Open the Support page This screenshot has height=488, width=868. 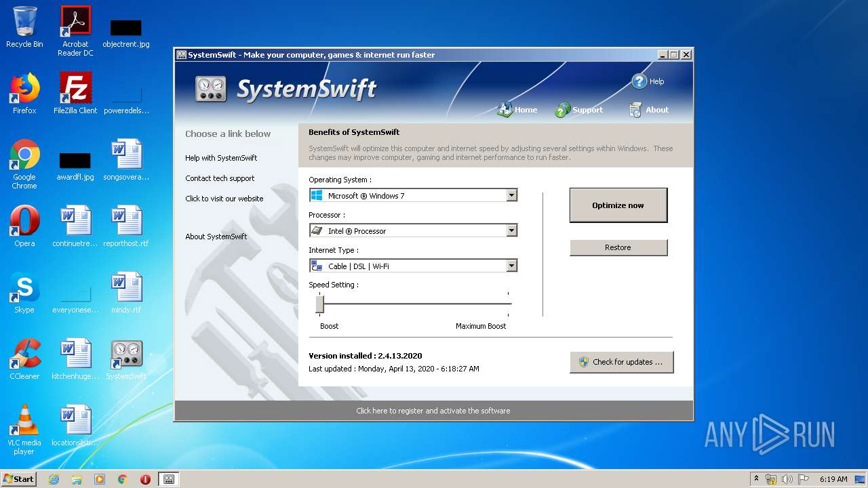click(578, 110)
